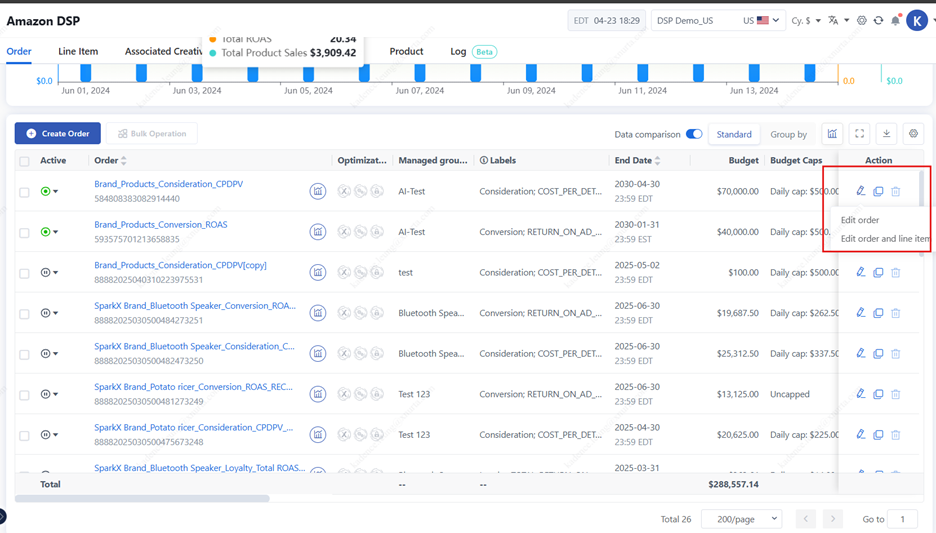Check the select-all checkbox in table header
The height and width of the screenshot is (533, 936).
point(24,161)
